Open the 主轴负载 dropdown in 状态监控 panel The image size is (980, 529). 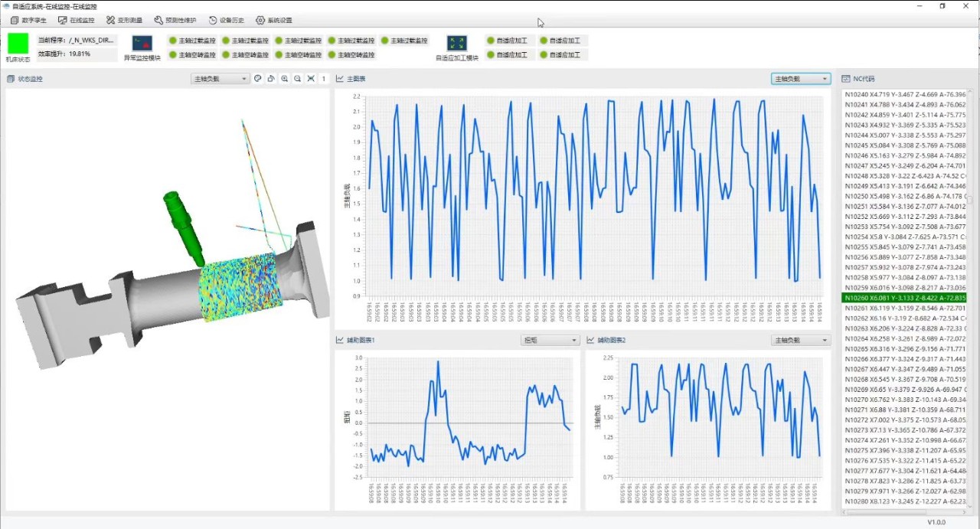coord(220,79)
